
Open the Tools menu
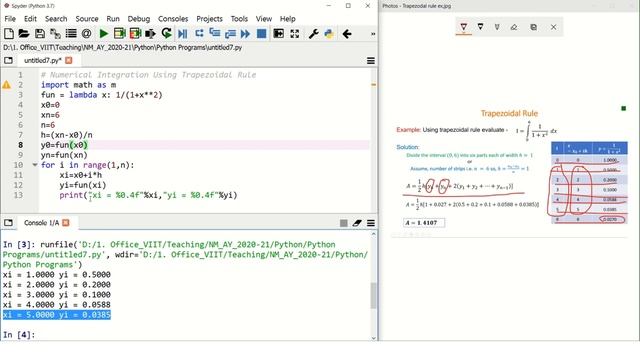(x=239, y=19)
